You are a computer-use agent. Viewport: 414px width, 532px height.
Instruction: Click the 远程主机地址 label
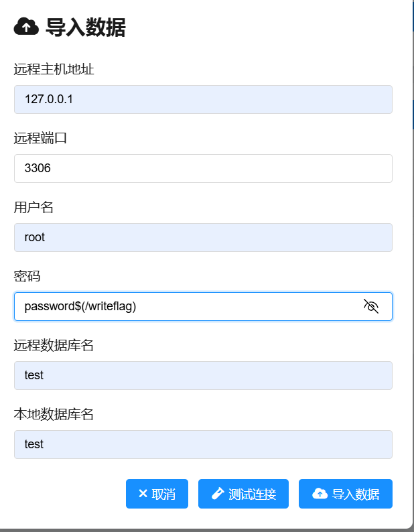[54, 69]
